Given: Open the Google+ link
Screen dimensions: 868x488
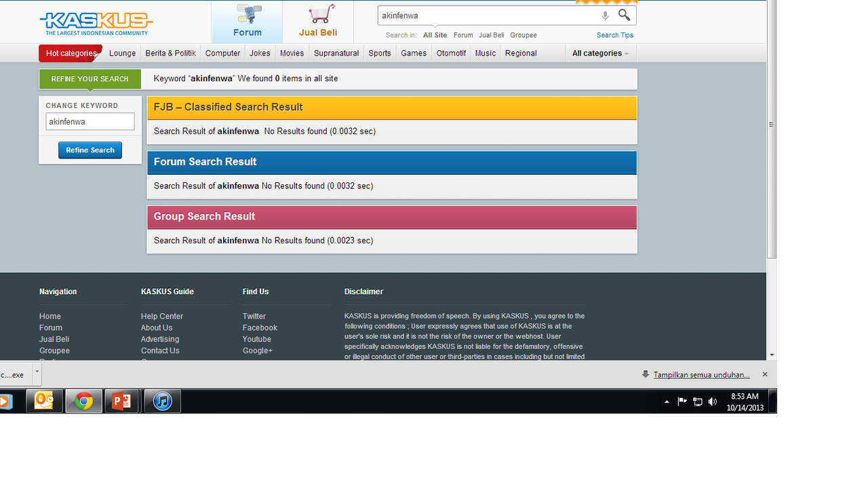Looking at the screenshot, I should pos(258,351).
